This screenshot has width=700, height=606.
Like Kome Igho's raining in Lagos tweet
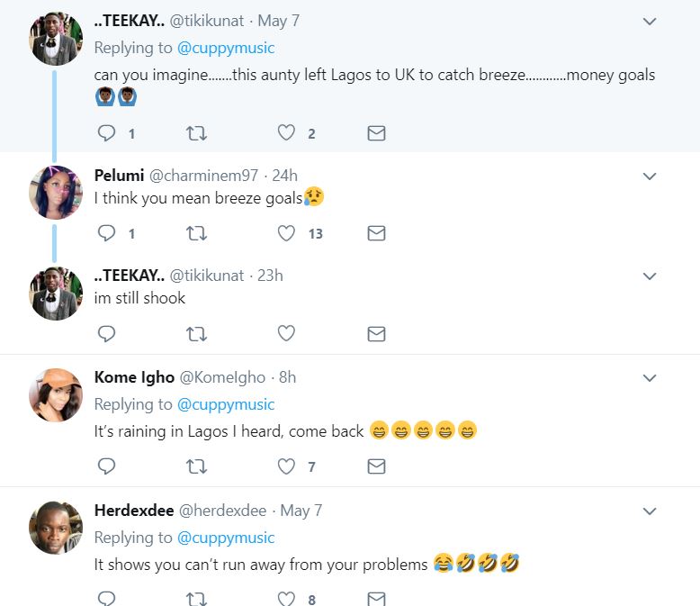pos(286,466)
